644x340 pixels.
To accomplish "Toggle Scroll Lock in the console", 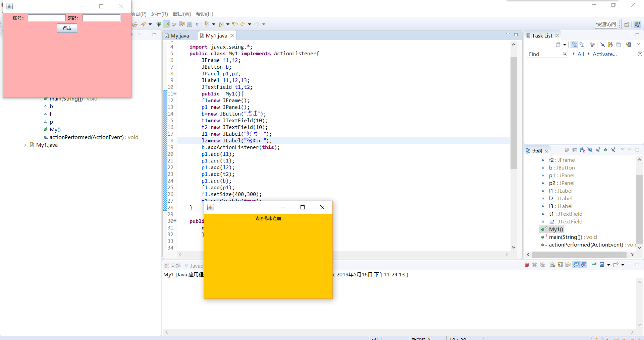I will (x=560, y=265).
